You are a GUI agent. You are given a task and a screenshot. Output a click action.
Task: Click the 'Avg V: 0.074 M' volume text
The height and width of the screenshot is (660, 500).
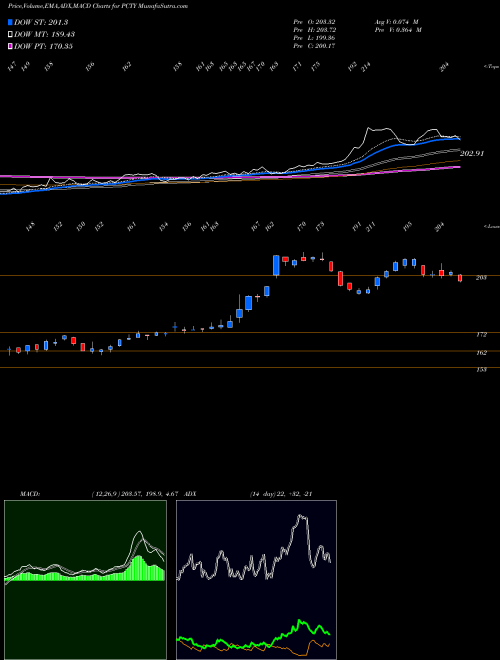(397, 21)
